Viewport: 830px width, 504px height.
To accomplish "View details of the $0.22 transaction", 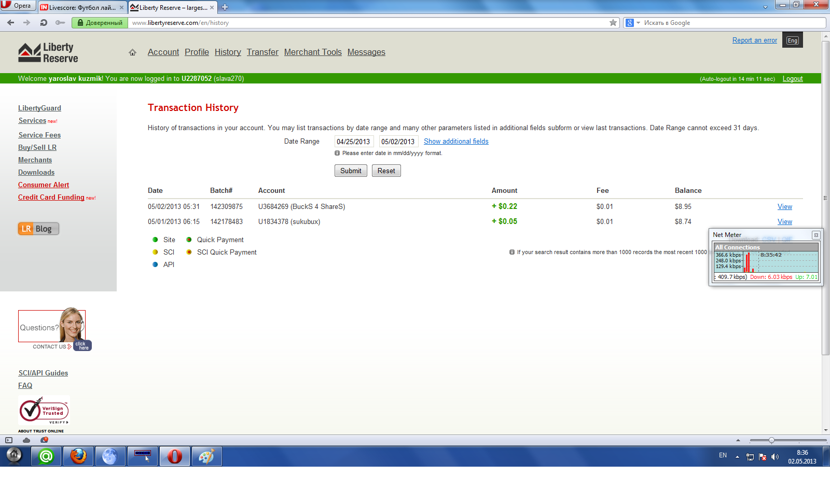I will tap(784, 207).
